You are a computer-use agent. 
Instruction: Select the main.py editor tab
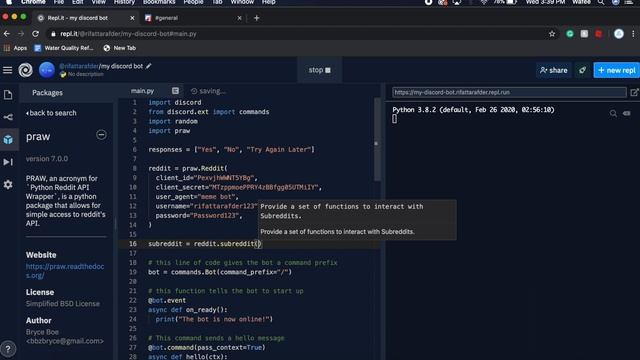pyautogui.click(x=142, y=91)
